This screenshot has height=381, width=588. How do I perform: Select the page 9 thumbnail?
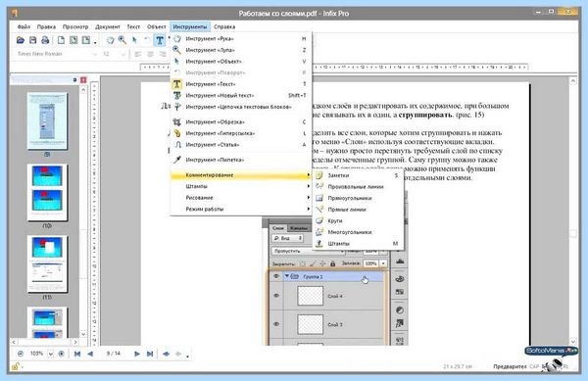[x=47, y=121]
